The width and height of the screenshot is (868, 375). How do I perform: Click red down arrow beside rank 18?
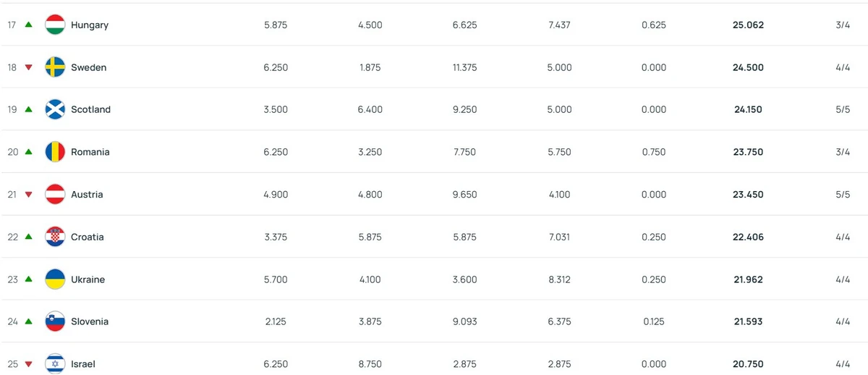pyautogui.click(x=29, y=67)
